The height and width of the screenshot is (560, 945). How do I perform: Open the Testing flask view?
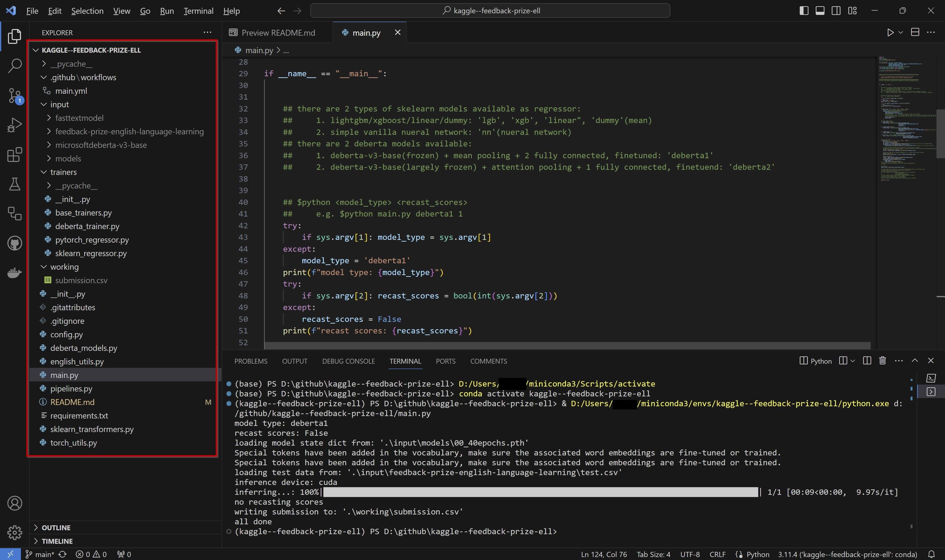(x=14, y=184)
